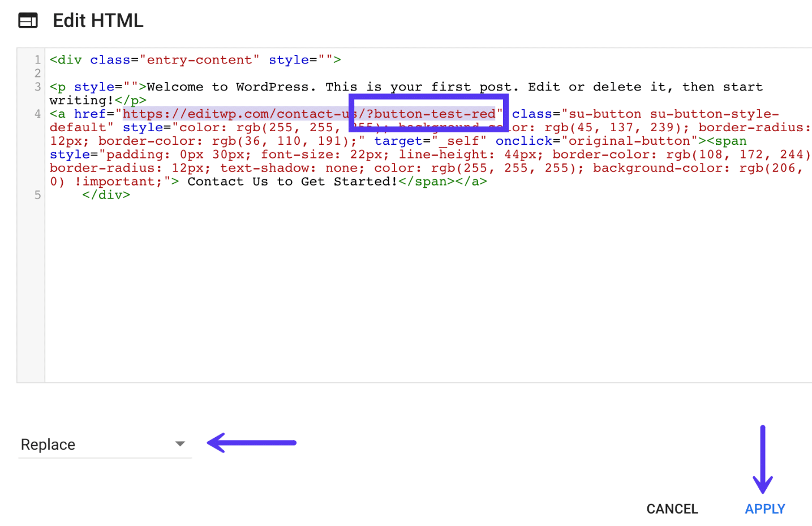The image size is (812, 526).
Task: Click the Replace option label
Action: [x=48, y=445]
